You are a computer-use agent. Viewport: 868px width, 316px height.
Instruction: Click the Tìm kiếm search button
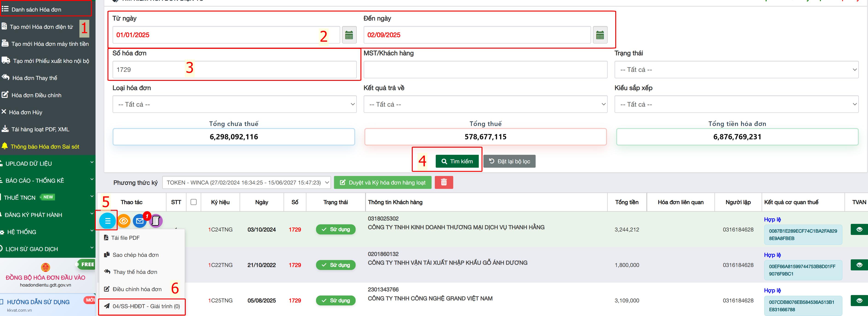pyautogui.click(x=457, y=161)
